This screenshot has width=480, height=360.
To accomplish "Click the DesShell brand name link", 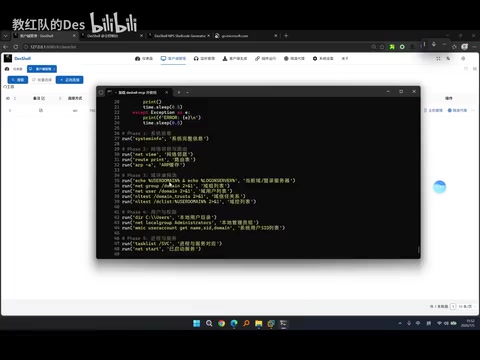I will [22, 58].
